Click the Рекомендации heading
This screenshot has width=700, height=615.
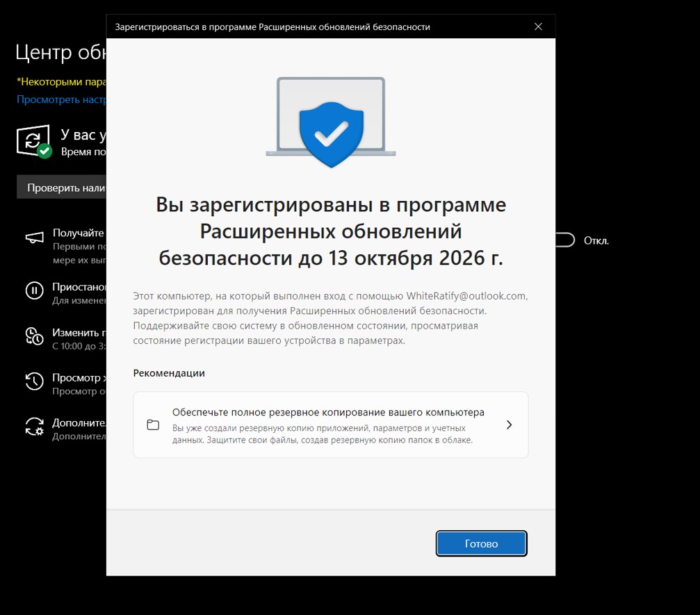point(169,373)
